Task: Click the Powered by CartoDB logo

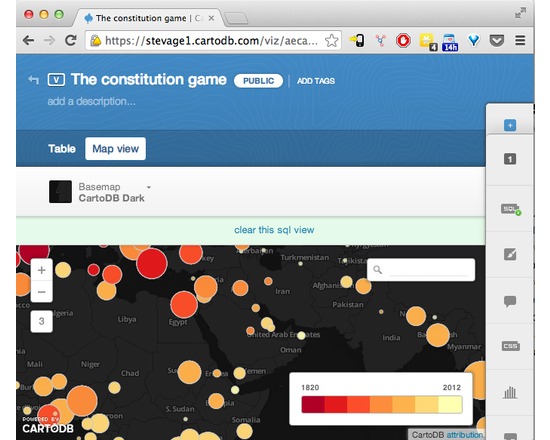Action: [48, 425]
